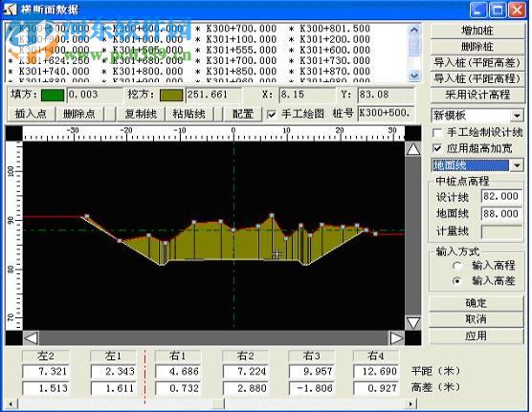Click the 删除点 button
532x412 pixels.
click(79, 114)
